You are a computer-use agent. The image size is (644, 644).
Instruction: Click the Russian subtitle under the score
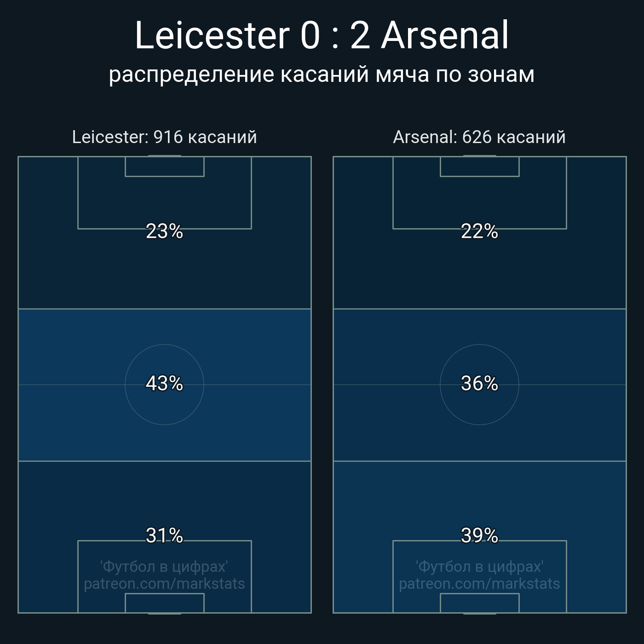(x=322, y=75)
